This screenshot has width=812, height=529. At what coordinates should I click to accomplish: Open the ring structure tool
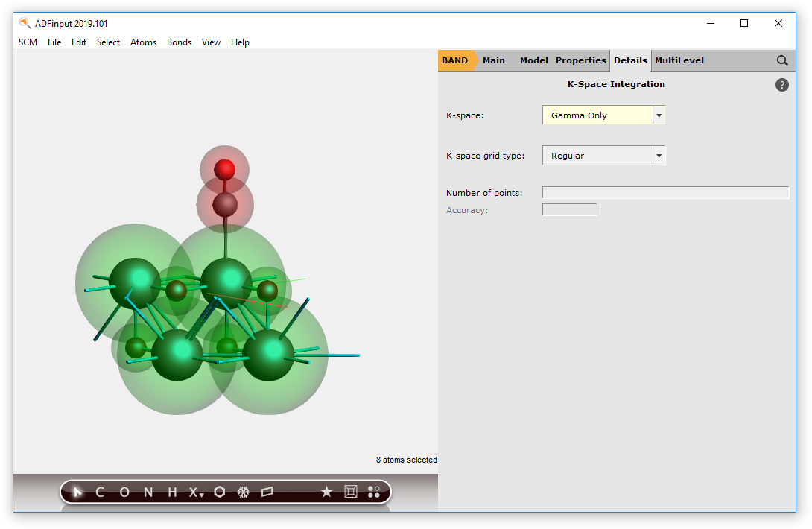click(x=219, y=492)
